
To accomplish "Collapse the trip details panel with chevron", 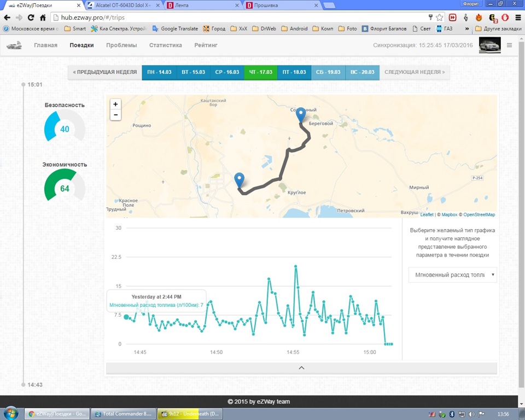I will (301, 368).
